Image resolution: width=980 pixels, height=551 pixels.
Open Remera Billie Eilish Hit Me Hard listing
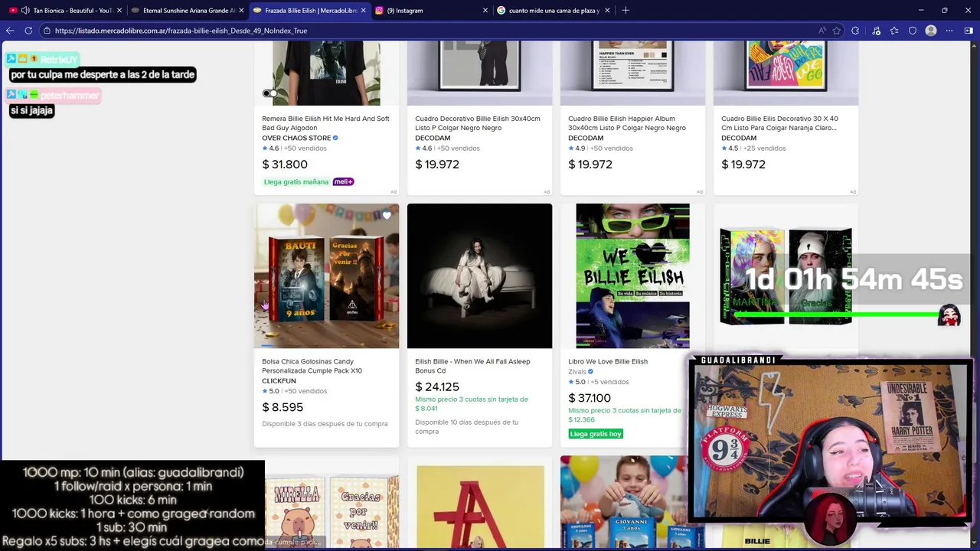[325, 123]
